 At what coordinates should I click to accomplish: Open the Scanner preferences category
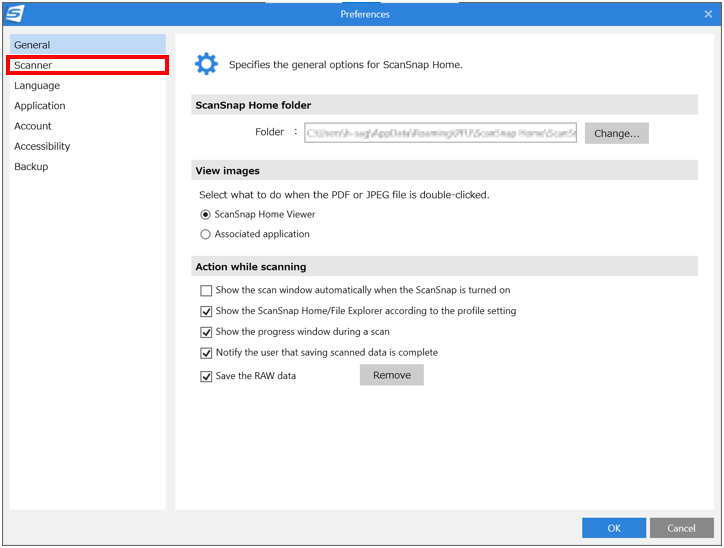(88, 65)
